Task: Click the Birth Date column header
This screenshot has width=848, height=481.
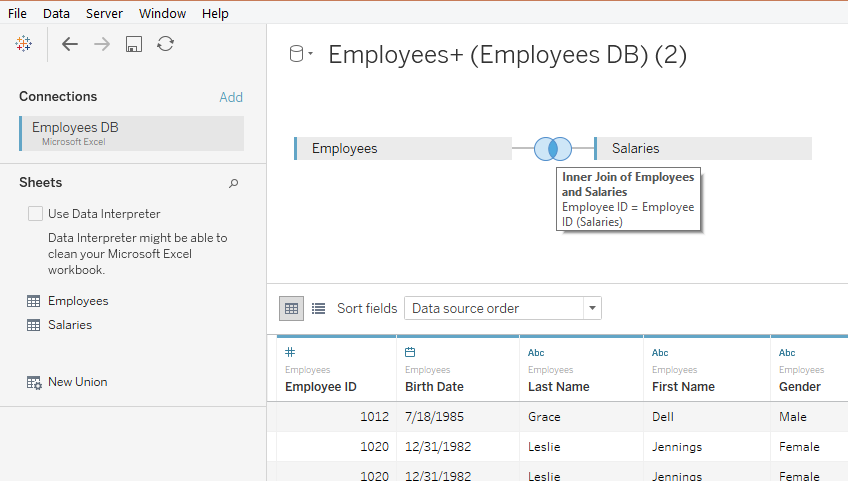Action: pos(434,387)
